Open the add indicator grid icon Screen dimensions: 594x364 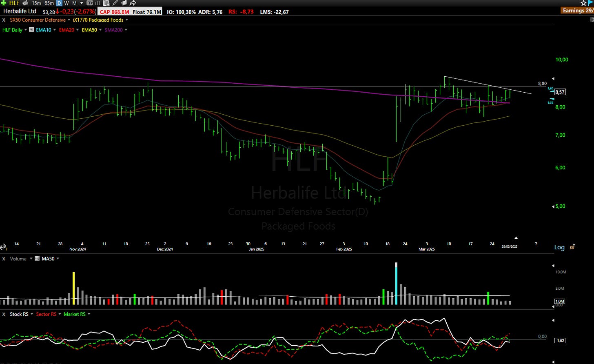click(106, 3)
